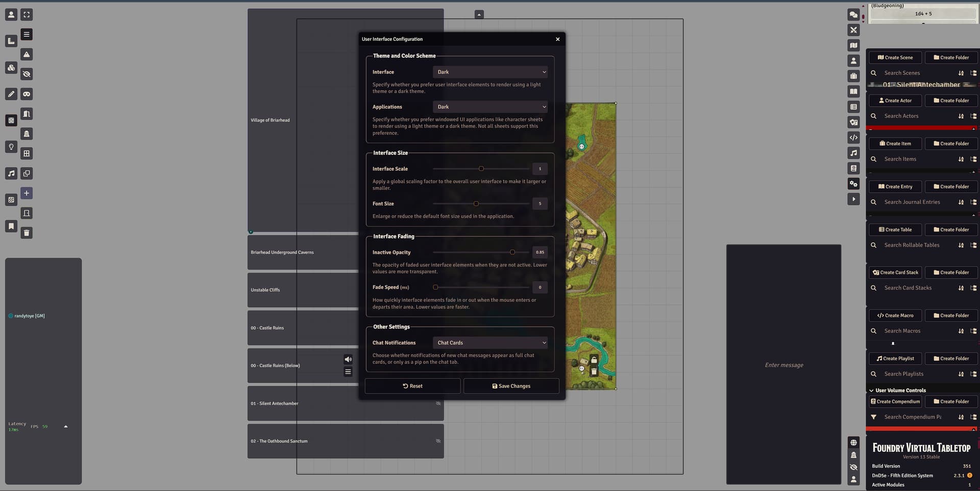980x491 pixels.
Task: Open the Card Stacks sidebar tab
Action: coord(853,123)
